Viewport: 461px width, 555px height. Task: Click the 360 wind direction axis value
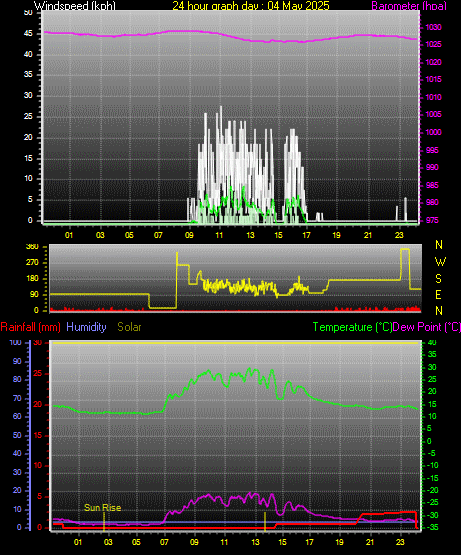coord(33,246)
